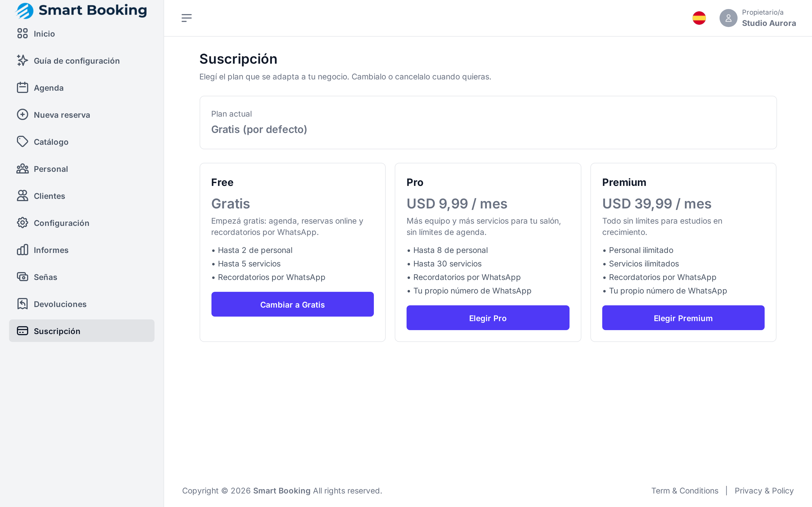Select the Suscripción menu item
This screenshot has width=812, height=507.
81,331
